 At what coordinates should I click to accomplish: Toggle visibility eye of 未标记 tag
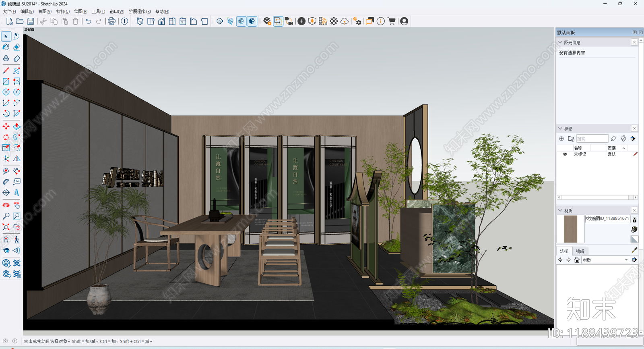(565, 154)
